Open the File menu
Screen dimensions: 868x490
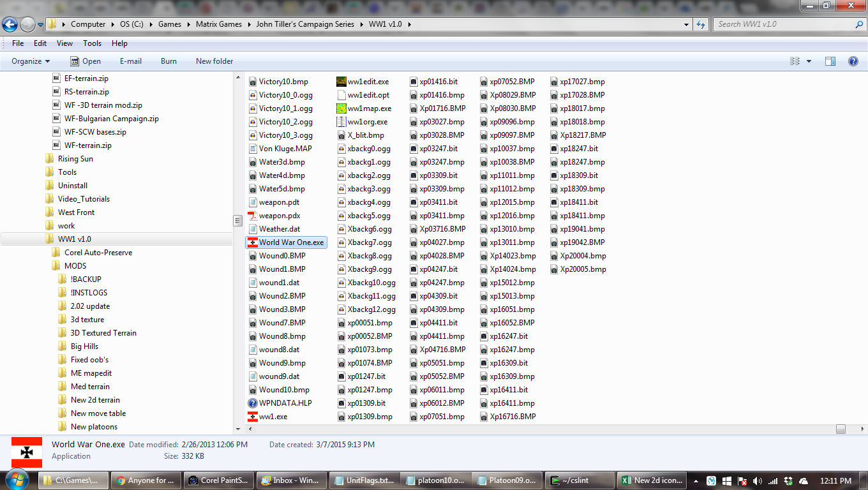click(18, 43)
